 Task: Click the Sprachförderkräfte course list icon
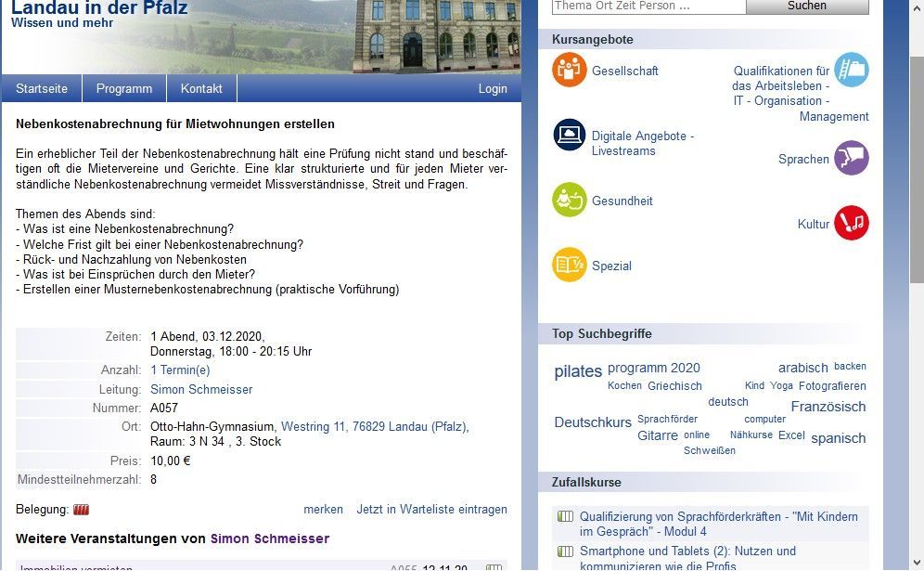[x=564, y=517]
